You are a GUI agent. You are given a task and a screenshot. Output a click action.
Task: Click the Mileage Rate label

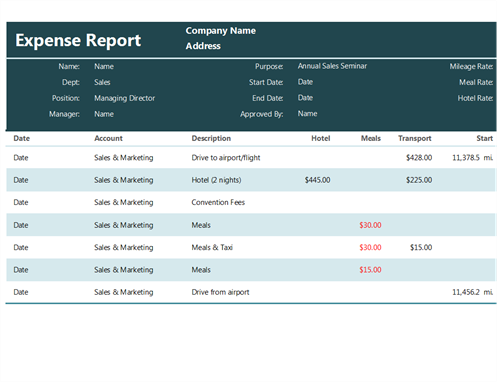pyautogui.click(x=471, y=66)
